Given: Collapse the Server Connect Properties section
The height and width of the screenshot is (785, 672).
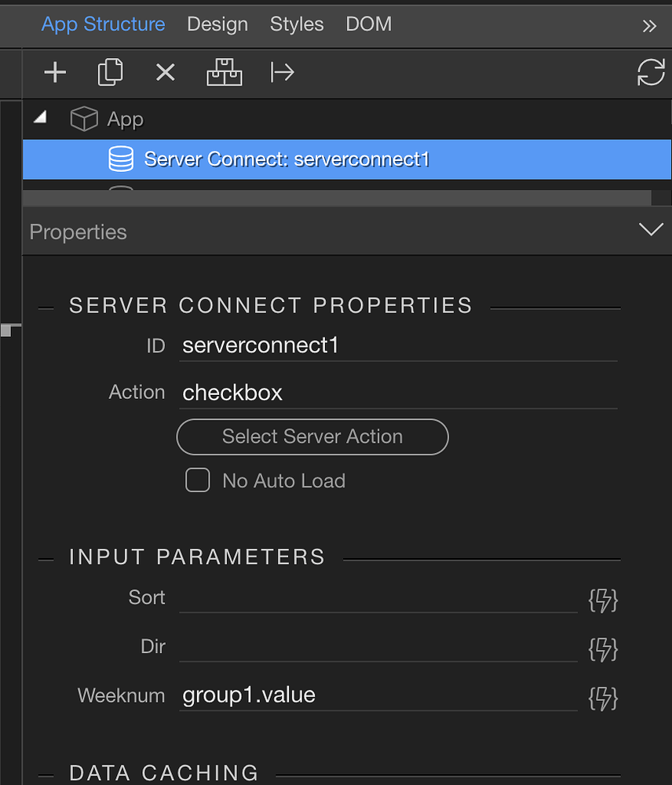Looking at the screenshot, I should point(46,309).
